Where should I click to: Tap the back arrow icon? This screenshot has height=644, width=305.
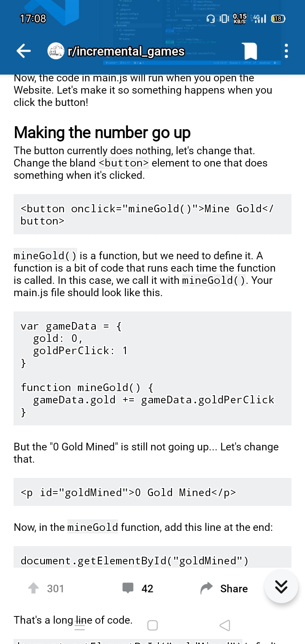[x=24, y=51]
